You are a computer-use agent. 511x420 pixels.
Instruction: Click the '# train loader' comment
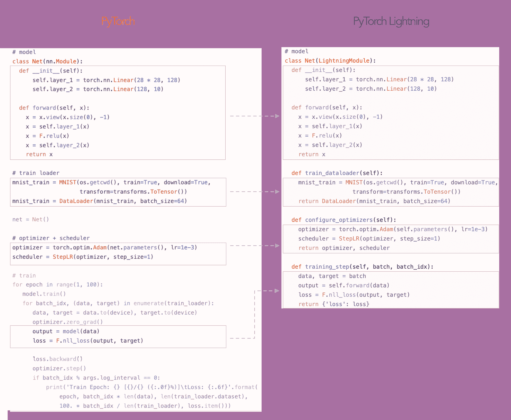coord(36,173)
